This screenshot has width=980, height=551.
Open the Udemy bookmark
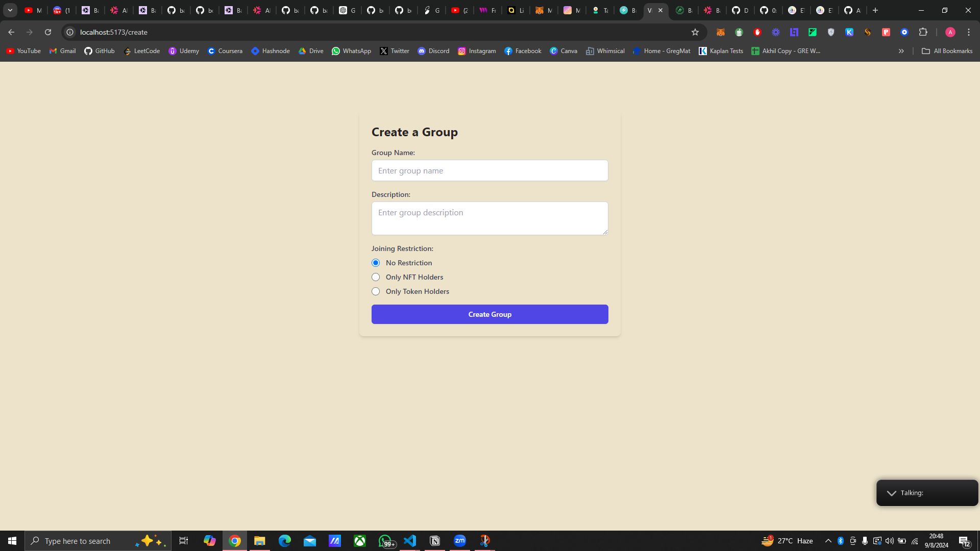(x=184, y=51)
